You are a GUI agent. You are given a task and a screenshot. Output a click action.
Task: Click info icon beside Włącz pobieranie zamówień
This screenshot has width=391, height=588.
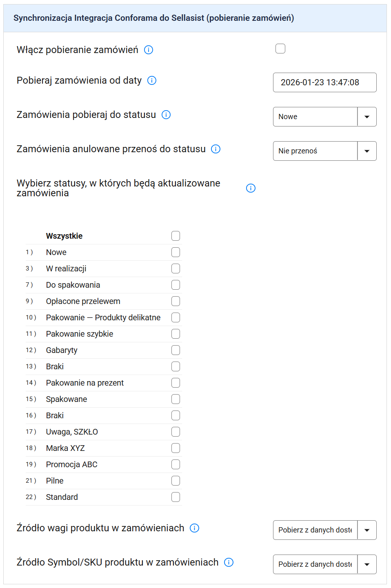click(149, 50)
